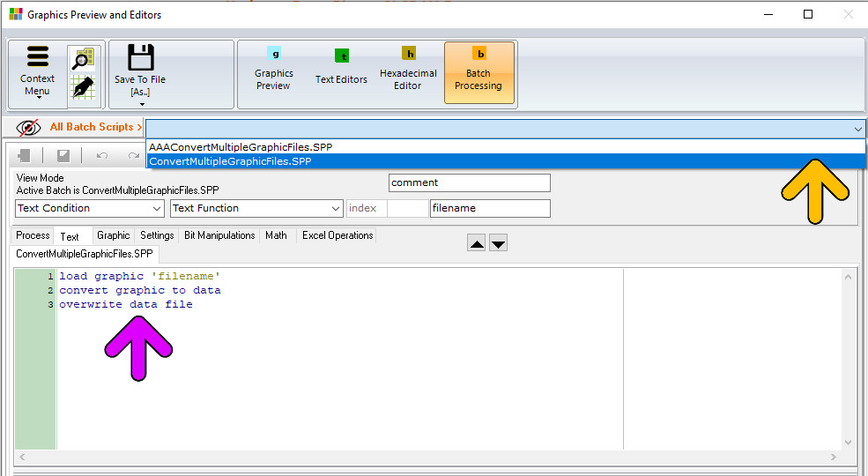Click the comment input field
This screenshot has height=476, width=868.
(x=470, y=182)
